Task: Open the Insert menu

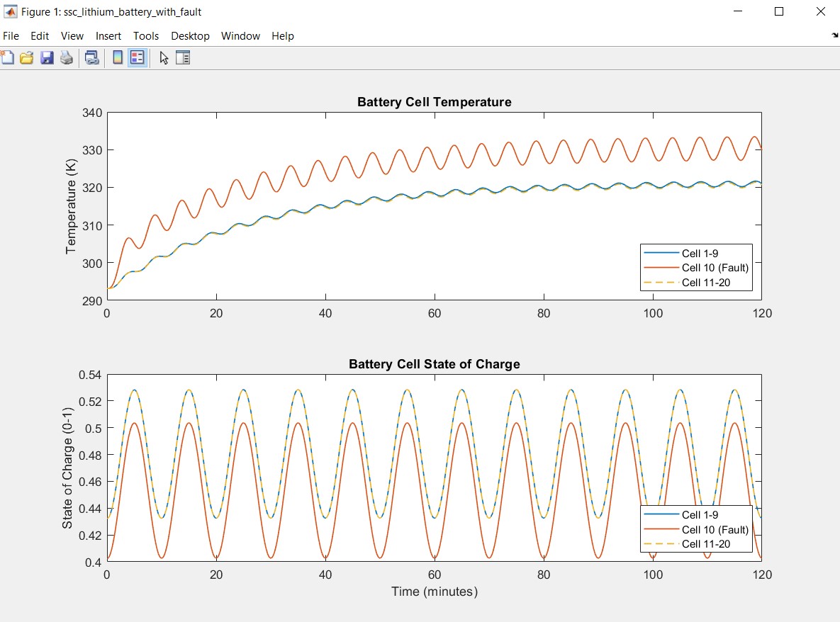Action: pyautogui.click(x=108, y=36)
